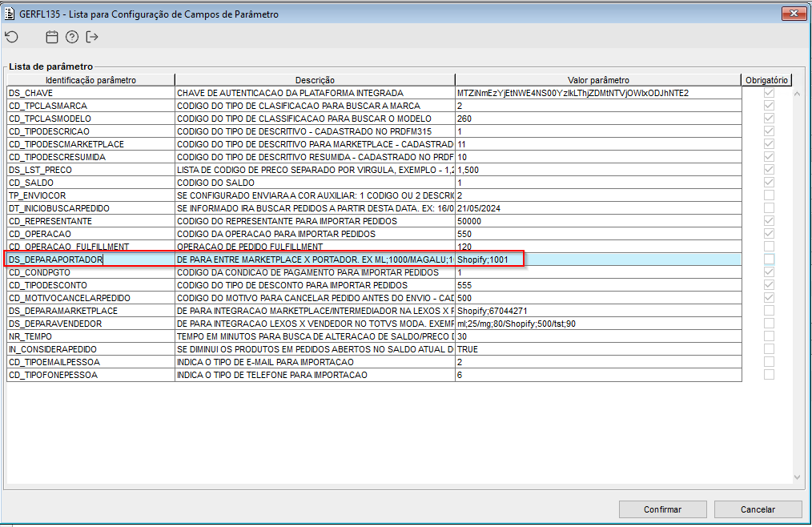Viewport: 812px width, 527px height.
Task: Select the CD_TIPODESCMARKETPLACE identifier cell
Action: [x=90, y=144]
